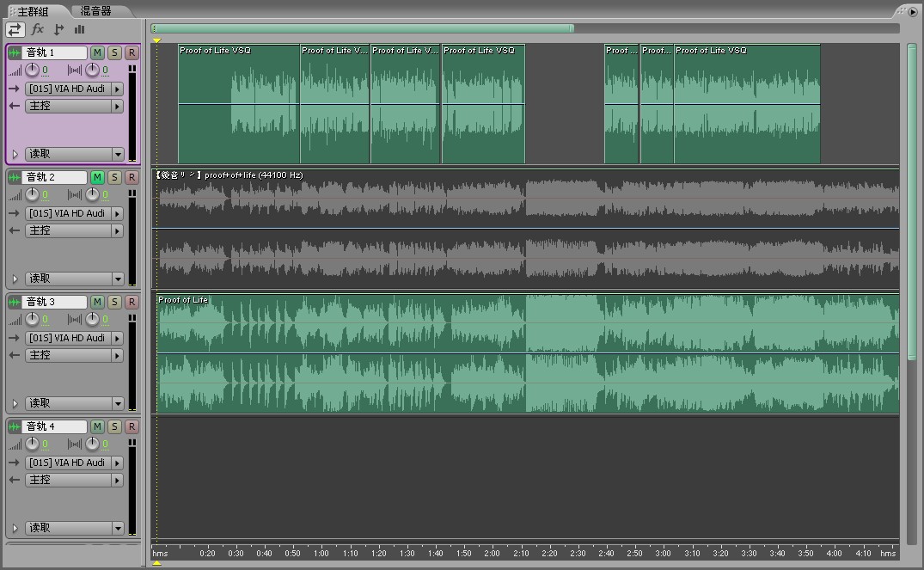Click the input arrow icon on 音轨 1
Viewport: 924px width, 570px height.
pyautogui.click(x=14, y=89)
